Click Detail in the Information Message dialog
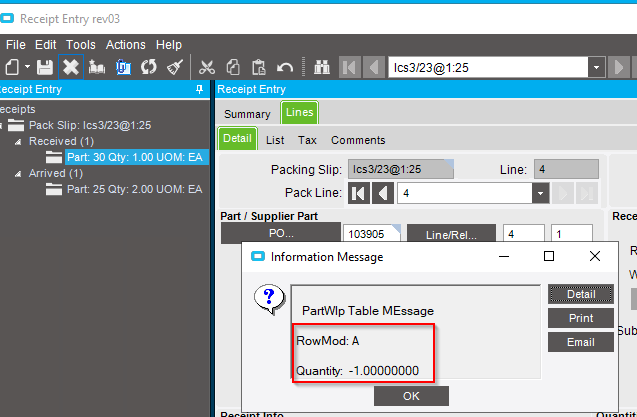Image resolution: width=637 pixels, height=417 pixels. [581, 294]
